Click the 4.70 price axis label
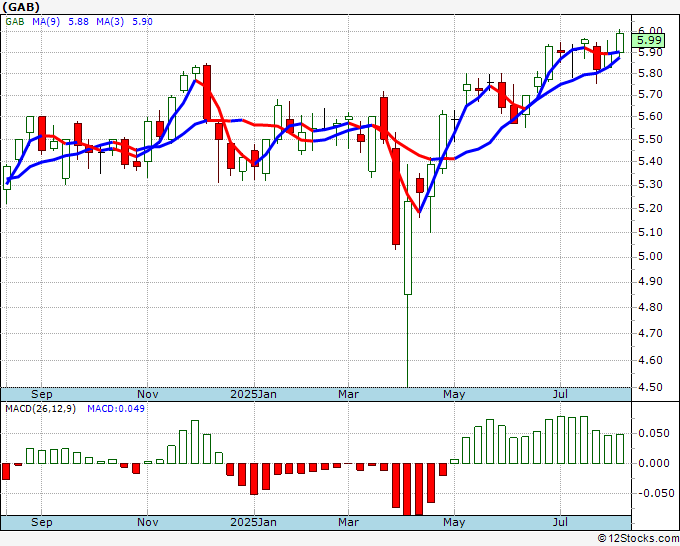This screenshot has width=680, height=546. coord(651,333)
